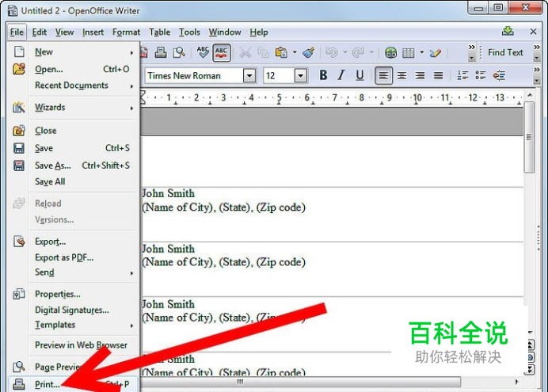Image resolution: width=548 pixels, height=392 pixels.
Task: Open the font size dropdown arrow
Action: [x=301, y=75]
